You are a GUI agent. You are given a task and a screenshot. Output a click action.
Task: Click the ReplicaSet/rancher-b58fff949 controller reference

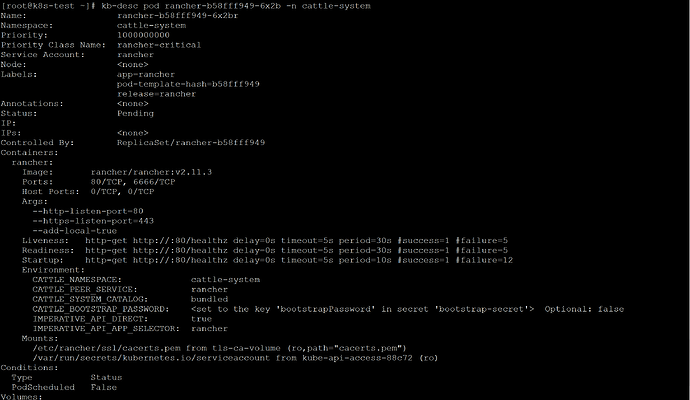tap(192, 142)
